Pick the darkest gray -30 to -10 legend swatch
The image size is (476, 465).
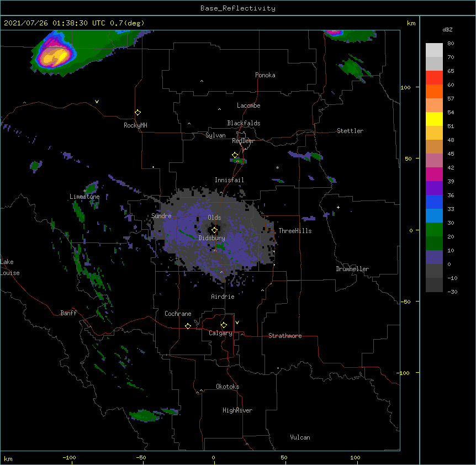click(x=434, y=285)
